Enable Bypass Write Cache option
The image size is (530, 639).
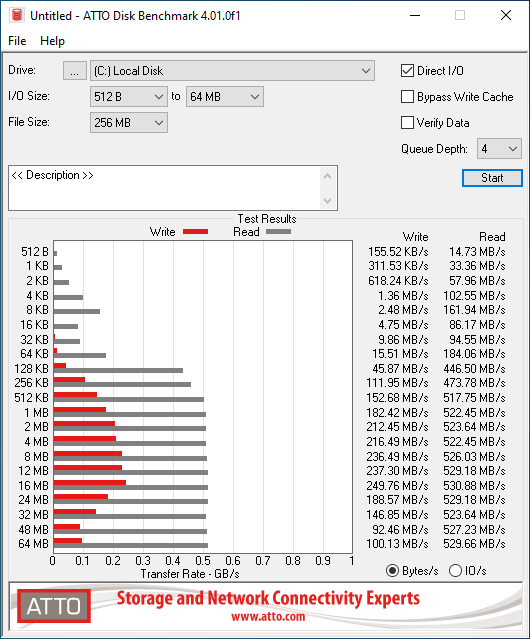click(x=407, y=97)
